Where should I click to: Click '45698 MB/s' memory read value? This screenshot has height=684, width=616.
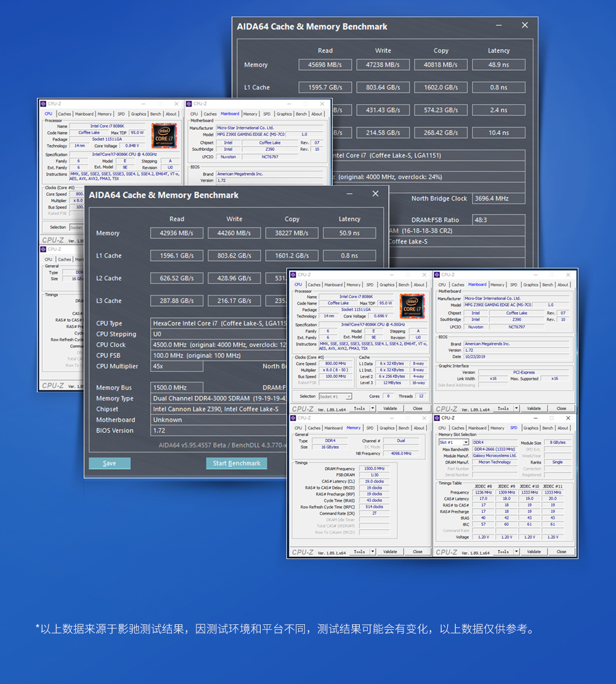(x=325, y=65)
